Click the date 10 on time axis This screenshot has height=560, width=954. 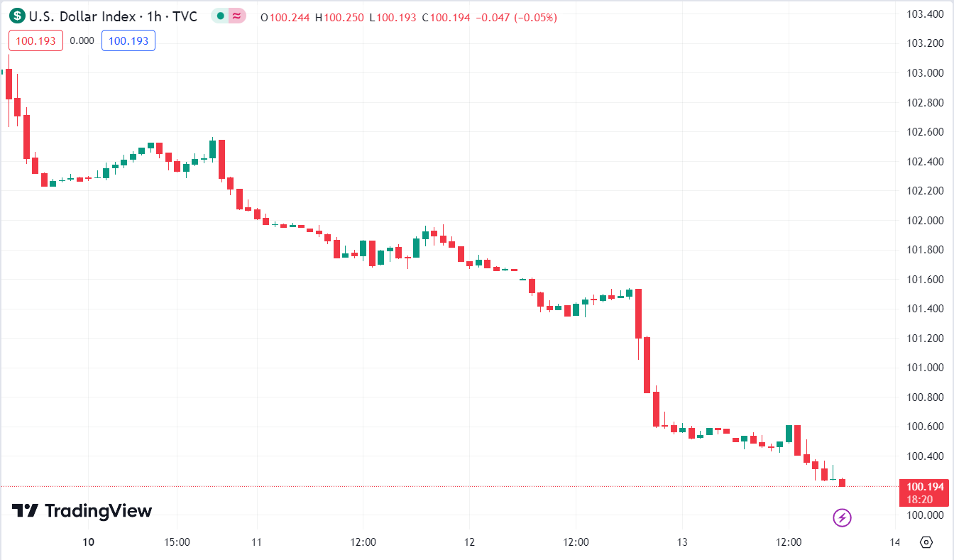[x=88, y=542]
